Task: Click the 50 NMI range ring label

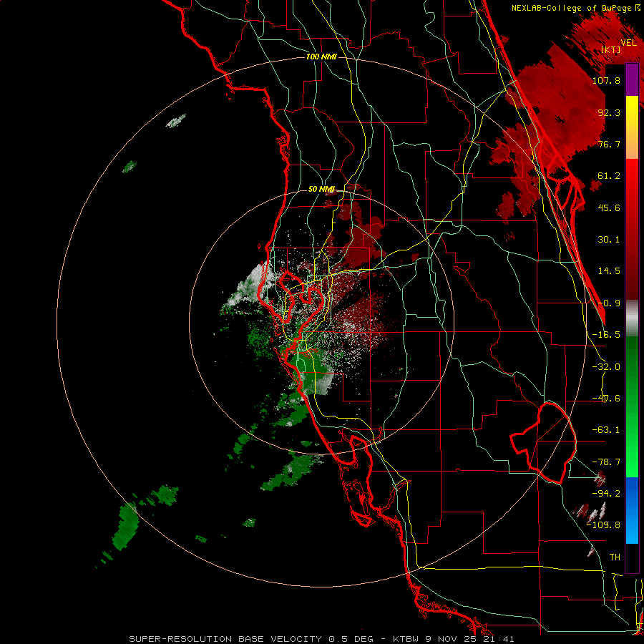Action: 321,190
